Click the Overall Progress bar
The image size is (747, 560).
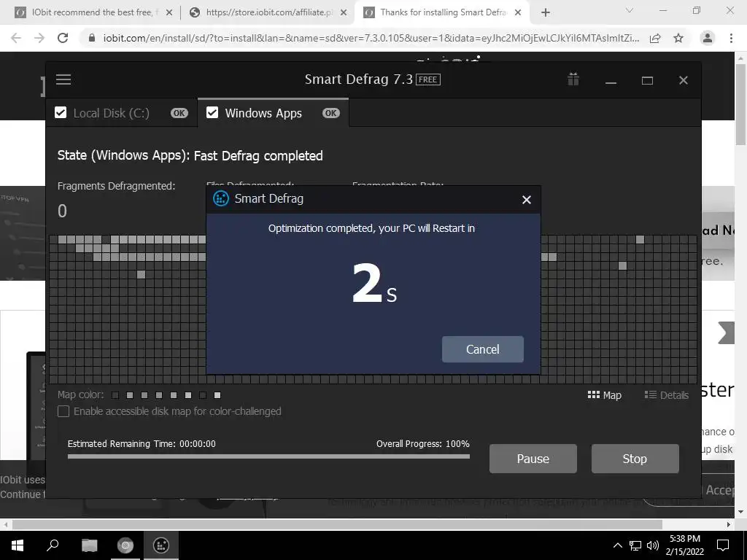pos(268,456)
